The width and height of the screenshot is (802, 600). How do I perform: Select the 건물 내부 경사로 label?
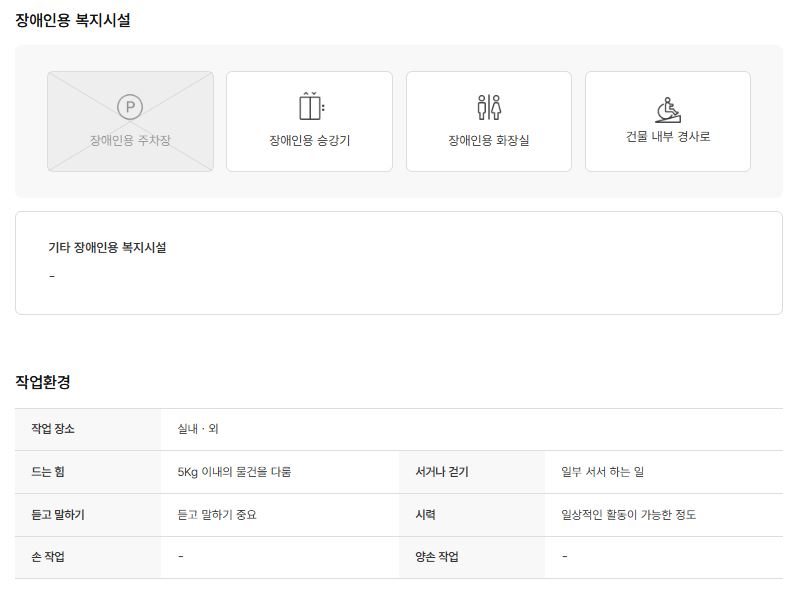coord(668,137)
